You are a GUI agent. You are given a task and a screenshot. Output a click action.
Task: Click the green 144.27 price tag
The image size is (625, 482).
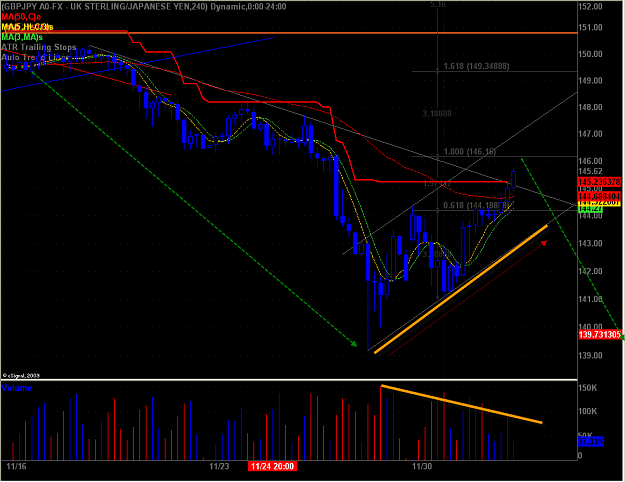point(590,209)
